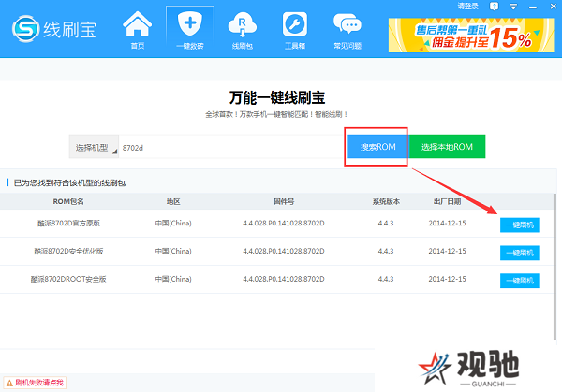Viewport: 562px width, 392px height.
Task: Click the 线刷宝 logo icon
Action: pyautogui.click(x=25, y=29)
